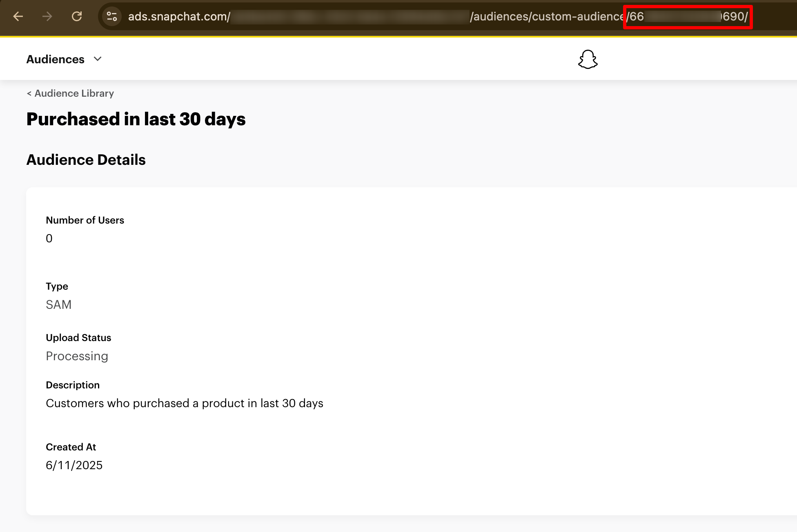
Task: Click ads.snapchat.com domain text in address bar
Action: [178, 17]
